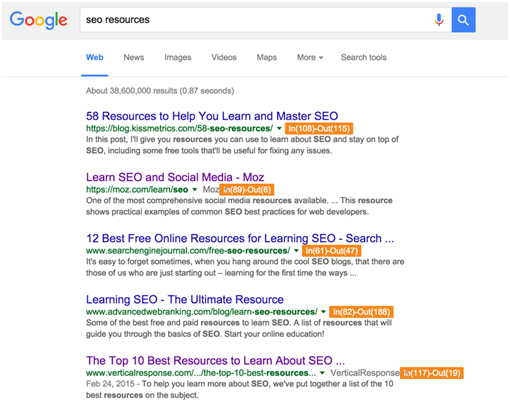The image size is (510, 407).
Task: Open the Search tools option
Action: coord(363,57)
